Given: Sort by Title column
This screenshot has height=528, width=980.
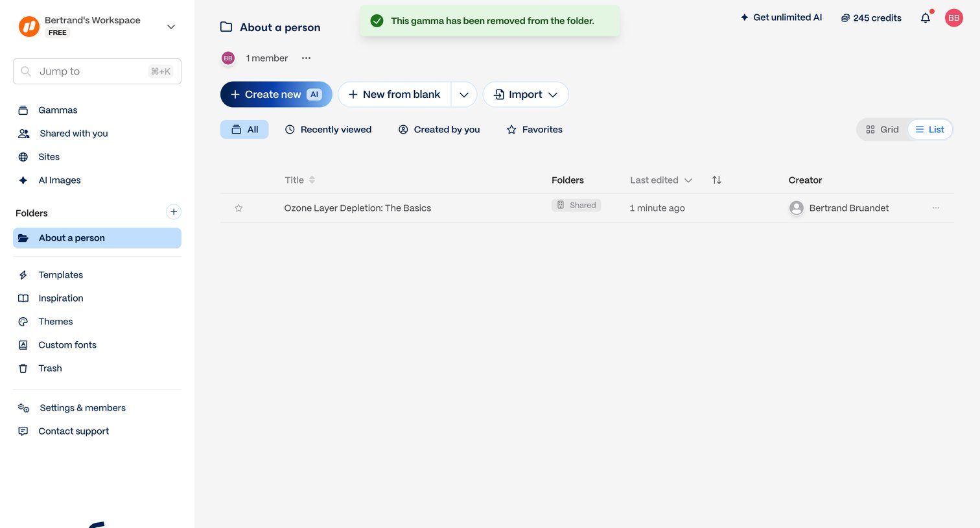Looking at the screenshot, I should coord(299,180).
